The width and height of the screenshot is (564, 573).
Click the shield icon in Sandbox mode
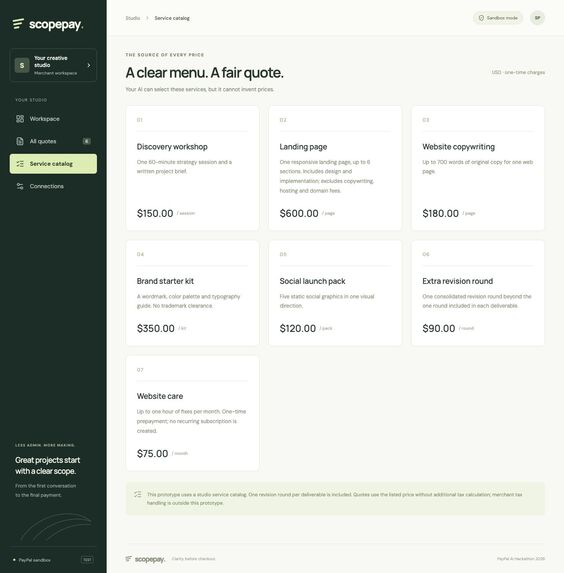pyautogui.click(x=481, y=18)
